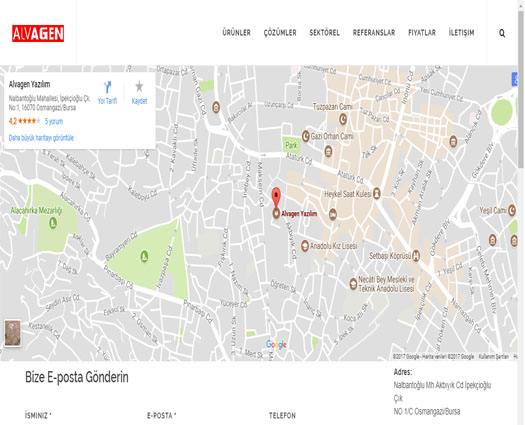525x425 pixels.
Task: Open the ÇÖZÜMLER menu
Action: [x=280, y=33]
